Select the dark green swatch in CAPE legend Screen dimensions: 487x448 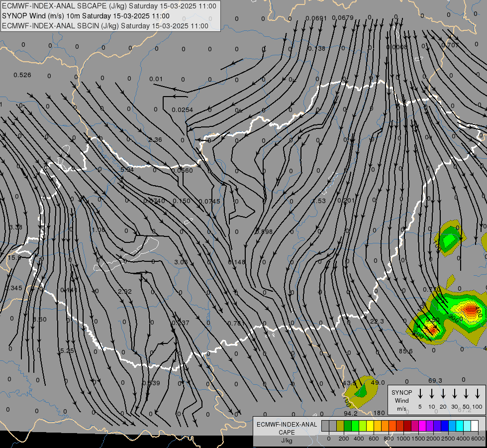[x=348, y=426]
